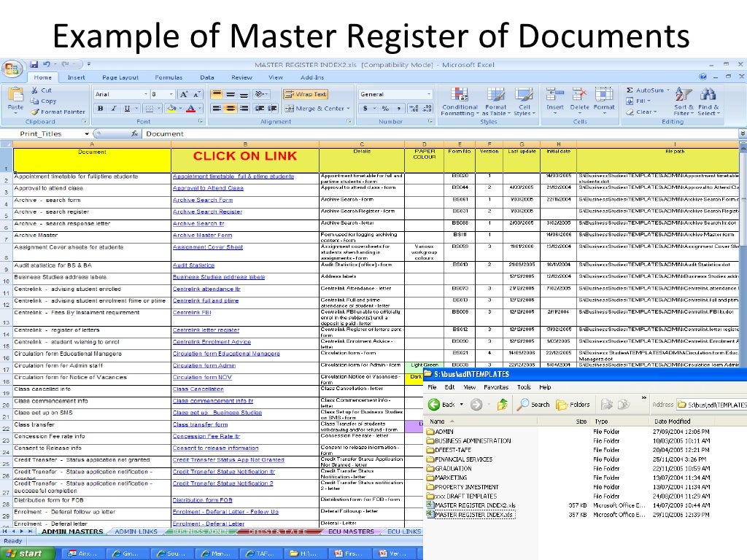This screenshot has height=560, width=747.
Task: Toggle the Wrap Text option
Action: point(306,94)
